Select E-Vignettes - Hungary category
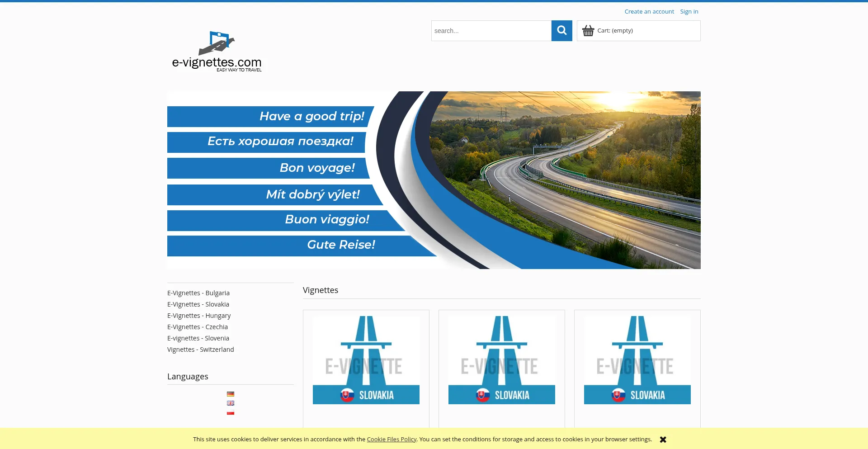868x449 pixels. (x=199, y=316)
